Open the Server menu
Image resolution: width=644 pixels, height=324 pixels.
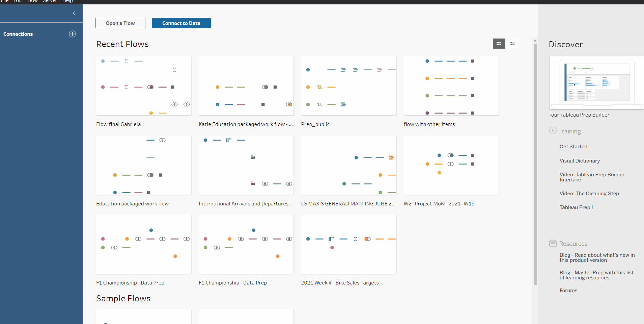coord(50,1)
